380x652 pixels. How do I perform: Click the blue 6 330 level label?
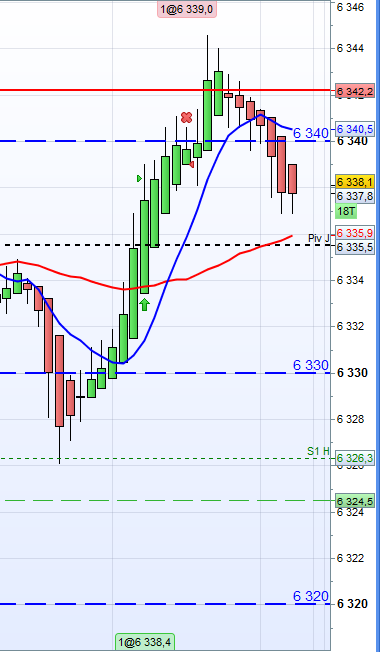311,365
